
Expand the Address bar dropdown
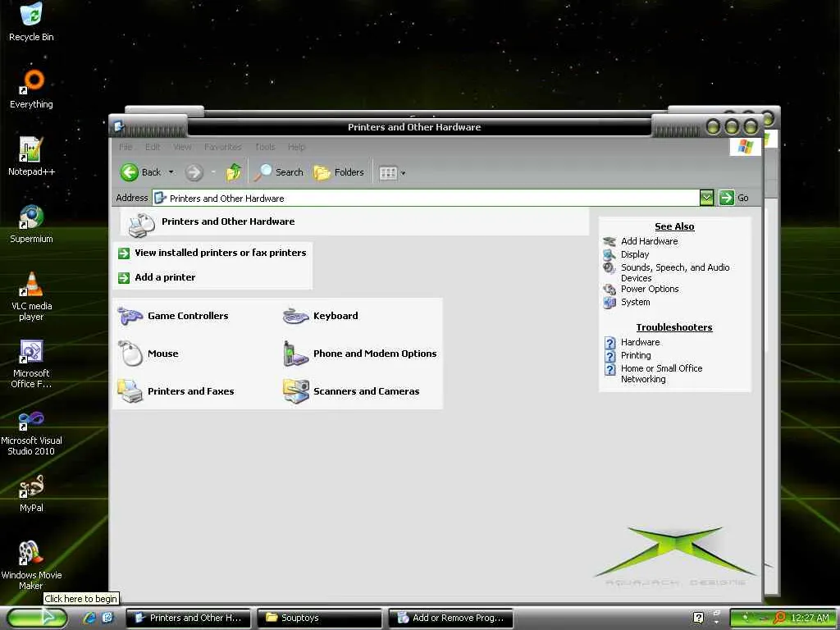pyautogui.click(x=706, y=198)
